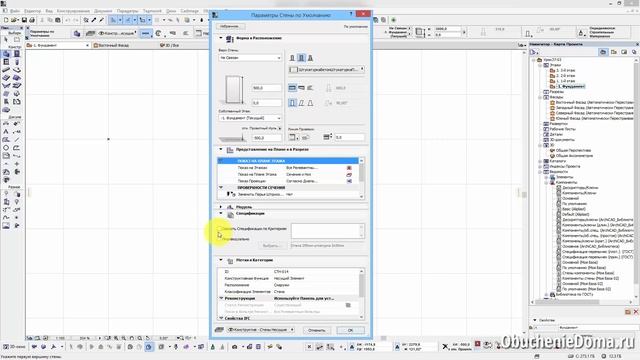Select Общая Перспектива in Navigator
Image resolution: width=640 pixels, height=360 pixels.
pyautogui.click(x=573, y=150)
